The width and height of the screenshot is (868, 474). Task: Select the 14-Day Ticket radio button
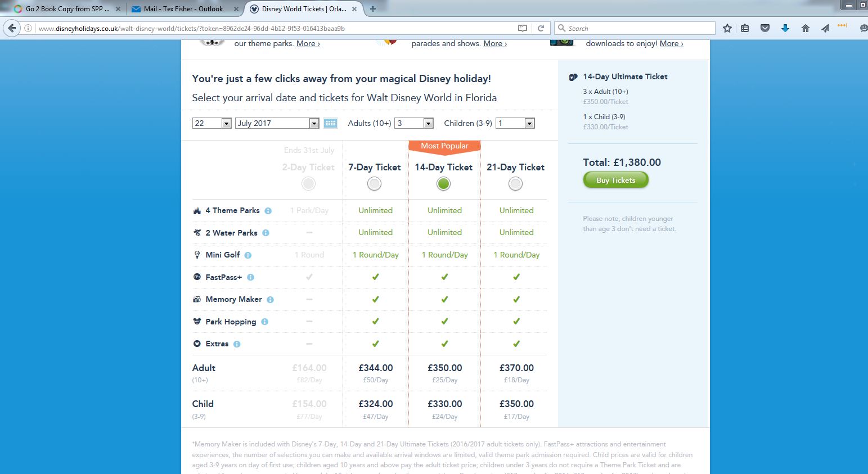(444, 183)
